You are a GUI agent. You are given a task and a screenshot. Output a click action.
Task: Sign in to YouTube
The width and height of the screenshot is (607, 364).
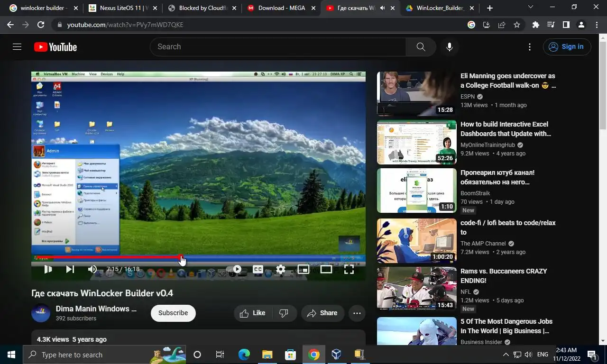point(567,46)
